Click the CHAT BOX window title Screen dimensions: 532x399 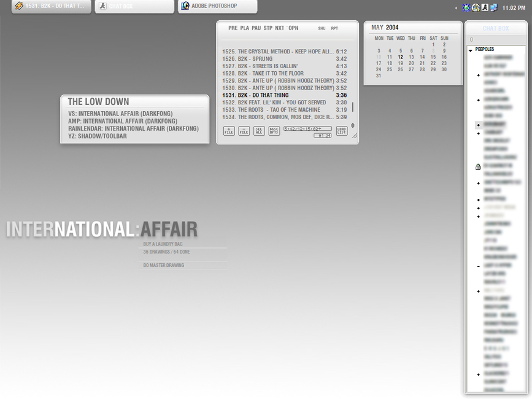(496, 28)
